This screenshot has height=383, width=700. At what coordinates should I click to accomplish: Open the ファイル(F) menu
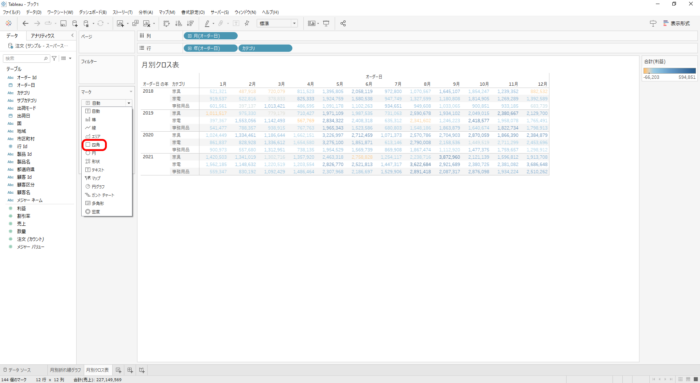(x=12, y=12)
